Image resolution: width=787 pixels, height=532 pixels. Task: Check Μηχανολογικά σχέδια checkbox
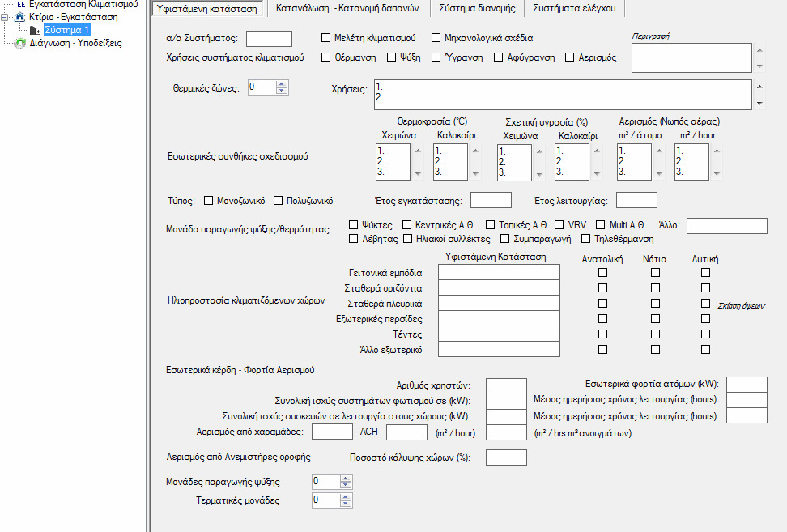(436, 37)
